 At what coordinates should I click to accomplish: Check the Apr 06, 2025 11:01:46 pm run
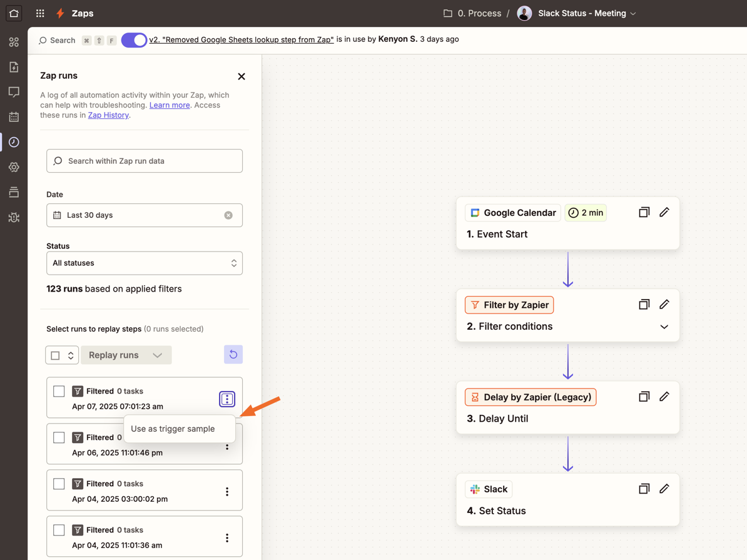[x=59, y=437]
